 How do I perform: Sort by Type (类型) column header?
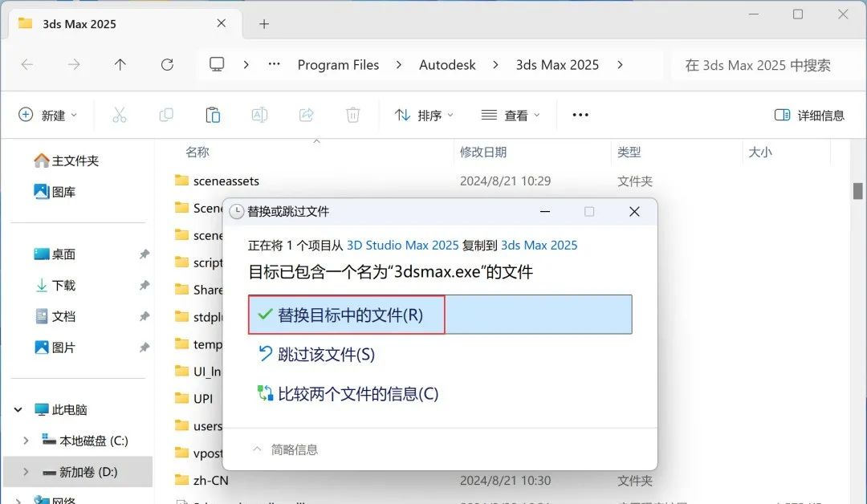pyautogui.click(x=629, y=152)
